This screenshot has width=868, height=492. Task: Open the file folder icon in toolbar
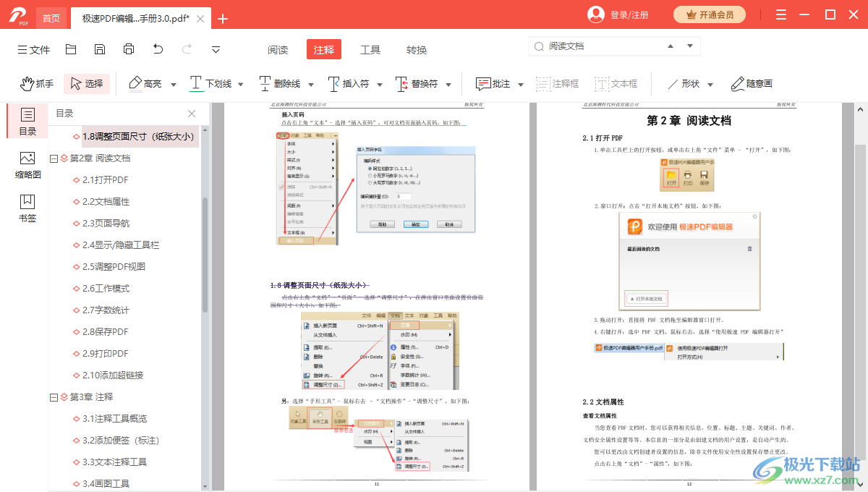71,49
